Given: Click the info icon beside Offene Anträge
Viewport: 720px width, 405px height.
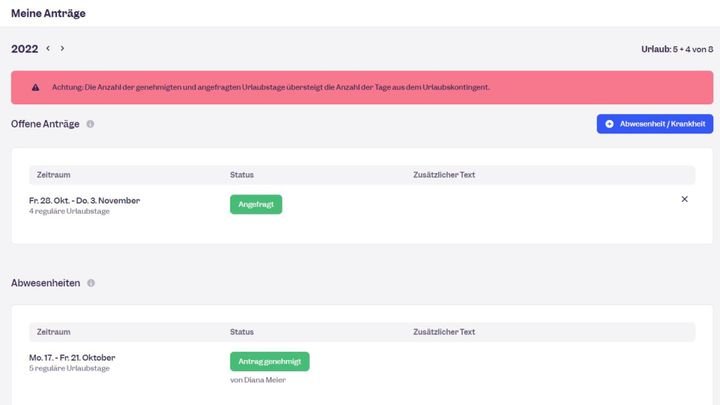Looking at the screenshot, I should [x=90, y=124].
